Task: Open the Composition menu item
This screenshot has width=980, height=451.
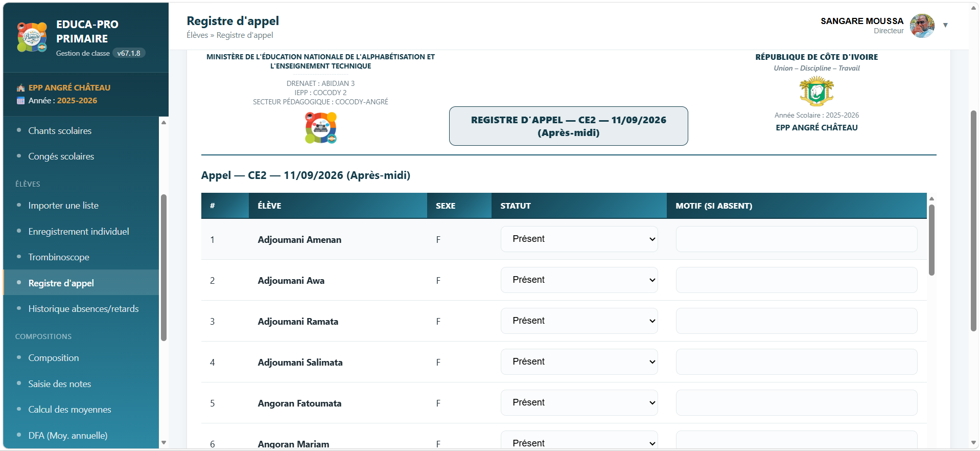Action: pos(54,358)
